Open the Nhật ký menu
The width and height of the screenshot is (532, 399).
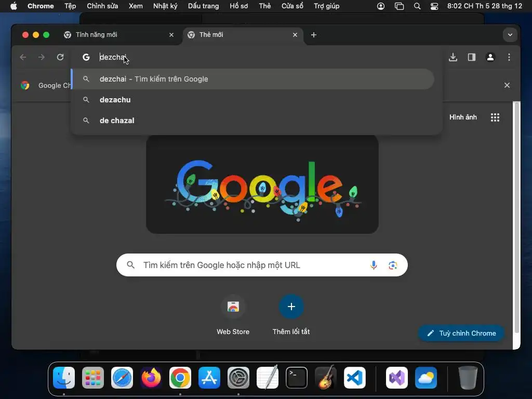pyautogui.click(x=165, y=6)
